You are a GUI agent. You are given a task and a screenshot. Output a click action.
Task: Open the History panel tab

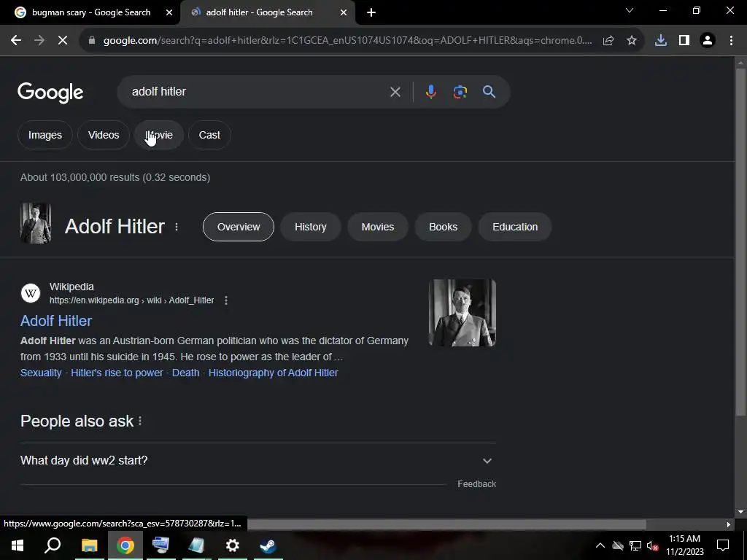pyautogui.click(x=311, y=227)
